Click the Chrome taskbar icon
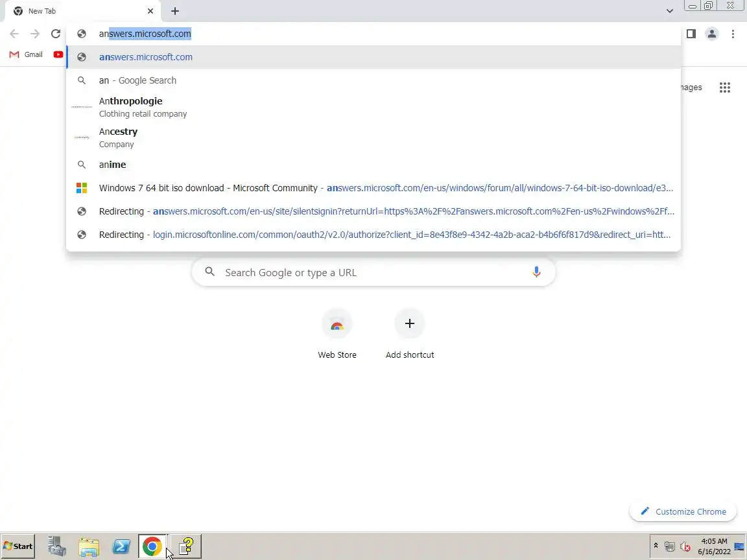 (x=152, y=546)
